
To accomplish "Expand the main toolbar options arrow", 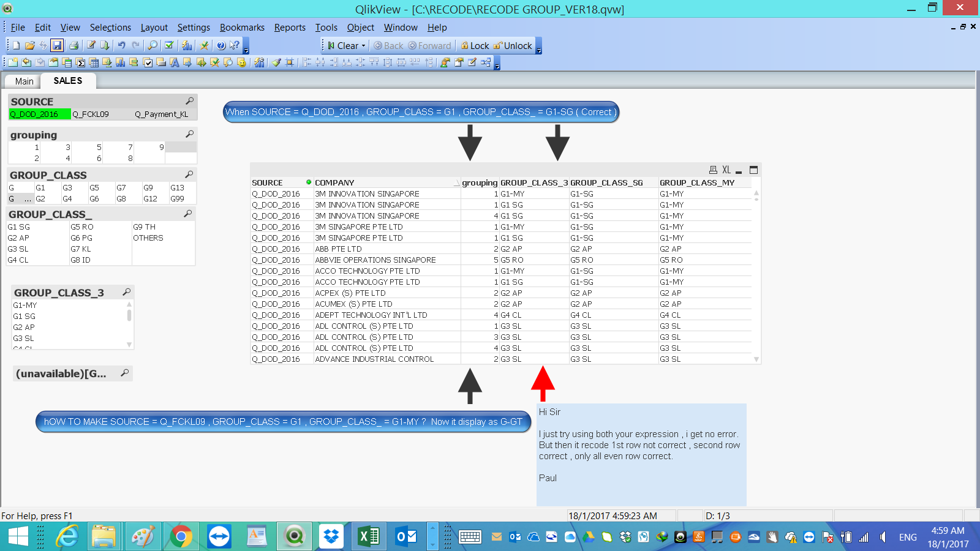I will click(246, 50).
